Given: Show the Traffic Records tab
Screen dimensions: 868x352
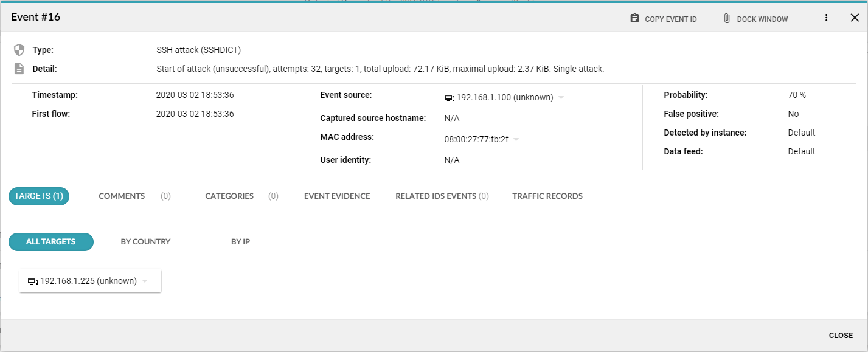Looking at the screenshot, I should point(547,196).
